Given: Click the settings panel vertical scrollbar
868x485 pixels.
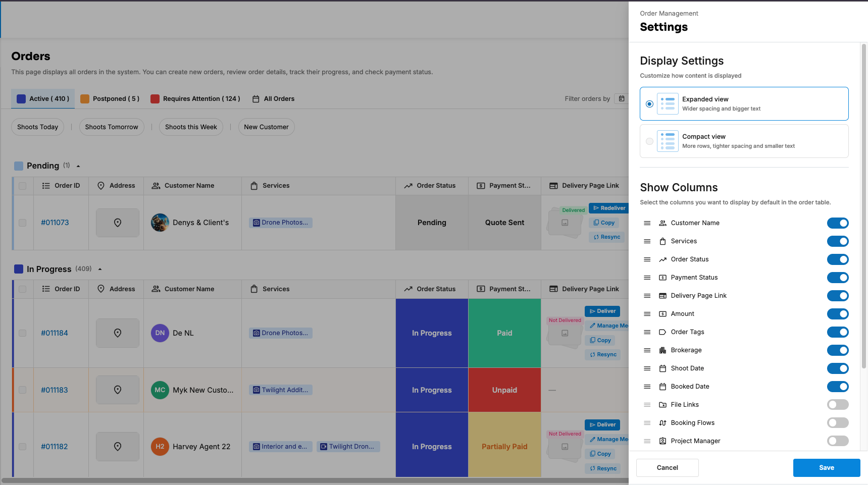Looking at the screenshot, I should coord(864,206).
